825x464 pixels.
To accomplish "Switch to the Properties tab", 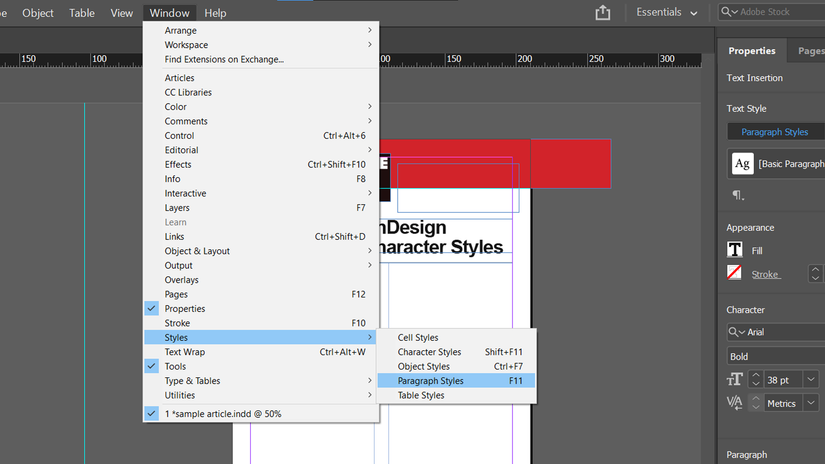I will [751, 51].
